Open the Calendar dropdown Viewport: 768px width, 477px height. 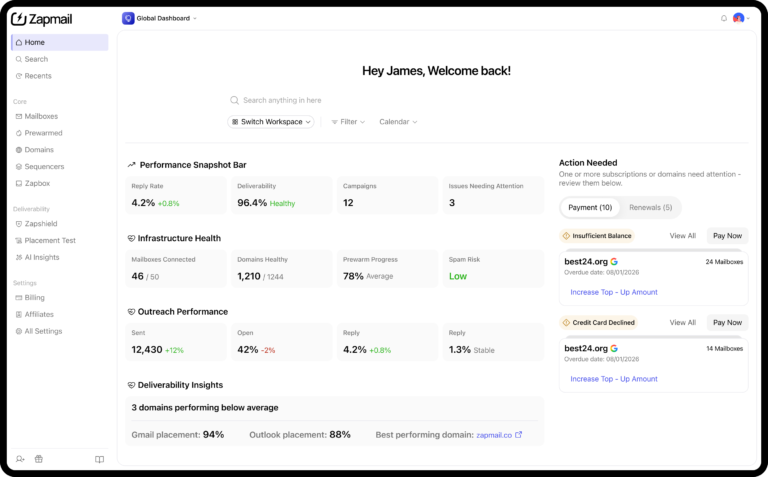point(398,122)
